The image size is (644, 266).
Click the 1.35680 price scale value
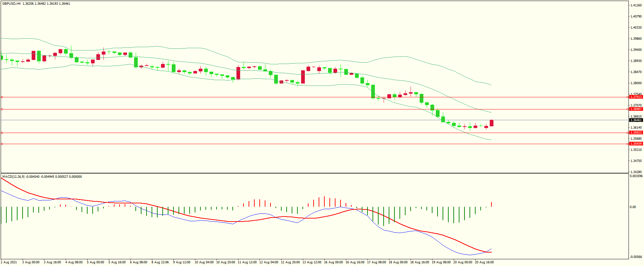tap(636, 139)
